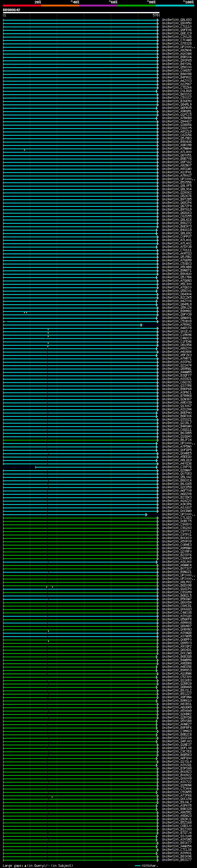Viewport: 197px width, 868px height.
Task: Click hit label UniRef100_B9KP68
Action: coord(177,389)
